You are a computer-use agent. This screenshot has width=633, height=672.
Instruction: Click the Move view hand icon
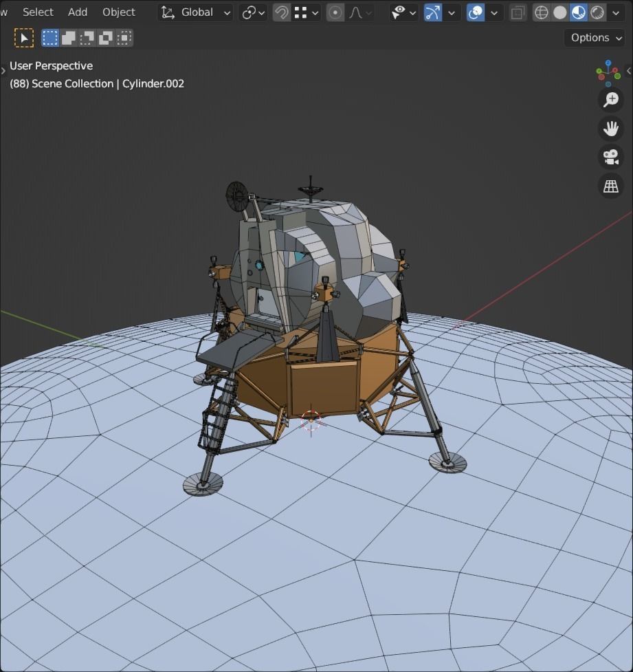[610, 129]
